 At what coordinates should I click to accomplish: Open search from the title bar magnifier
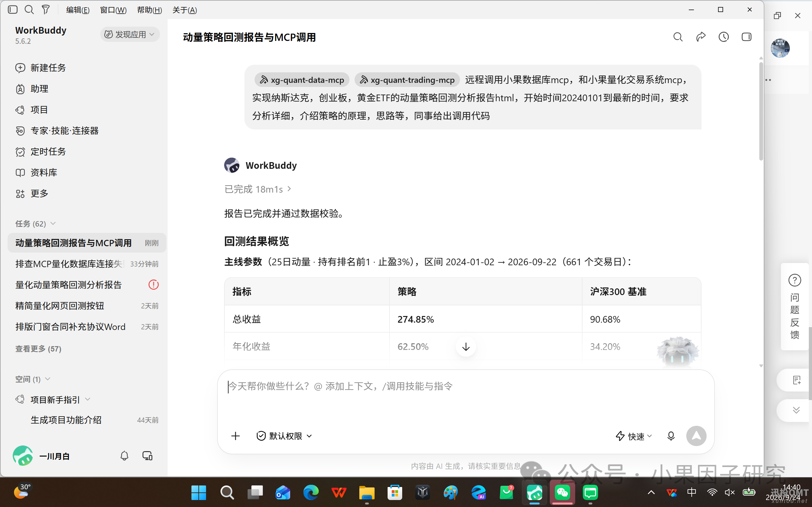[29, 10]
